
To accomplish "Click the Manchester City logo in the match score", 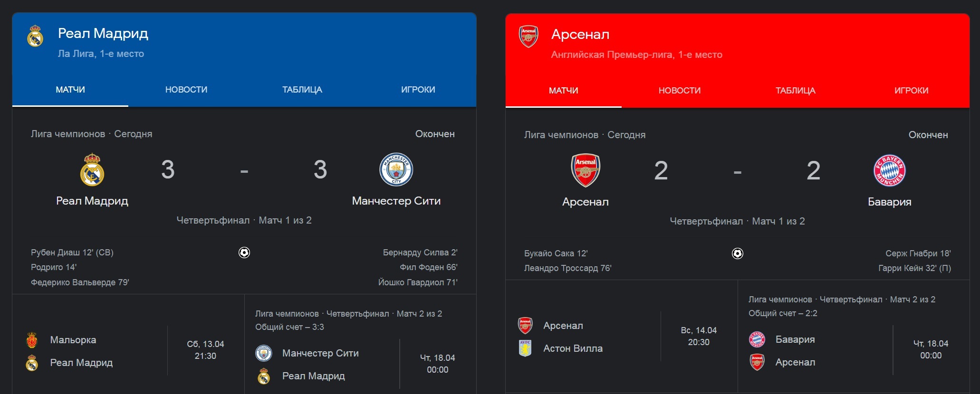I will [396, 169].
